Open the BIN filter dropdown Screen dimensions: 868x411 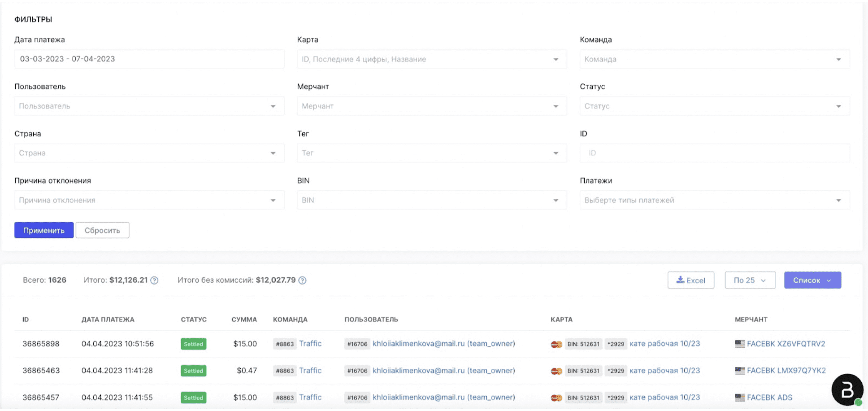[x=432, y=200]
